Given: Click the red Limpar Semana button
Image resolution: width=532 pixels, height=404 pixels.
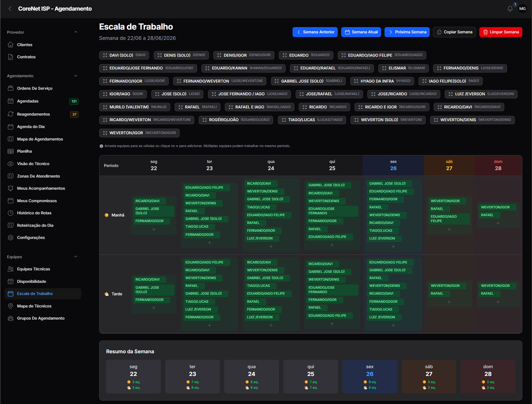Looking at the screenshot, I should coord(501,32).
